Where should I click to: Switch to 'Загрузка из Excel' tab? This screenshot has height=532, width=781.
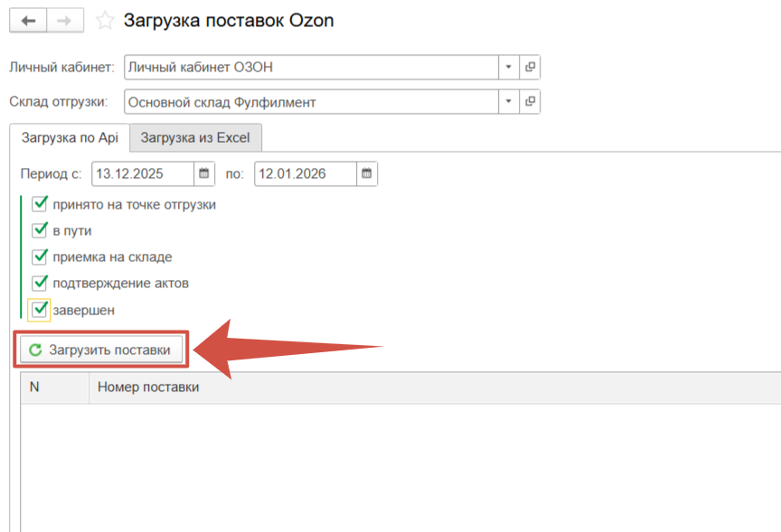pyautogui.click(x=195, y=138)
